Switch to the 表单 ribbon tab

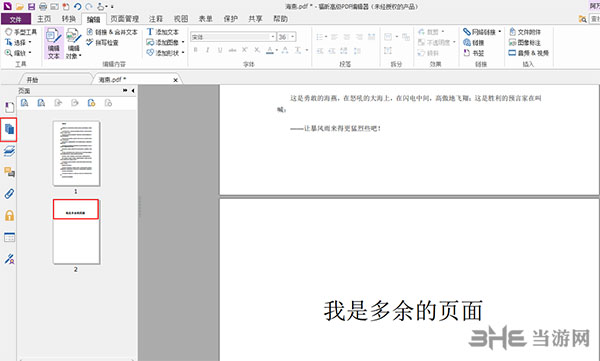click(x=205, y=19)
